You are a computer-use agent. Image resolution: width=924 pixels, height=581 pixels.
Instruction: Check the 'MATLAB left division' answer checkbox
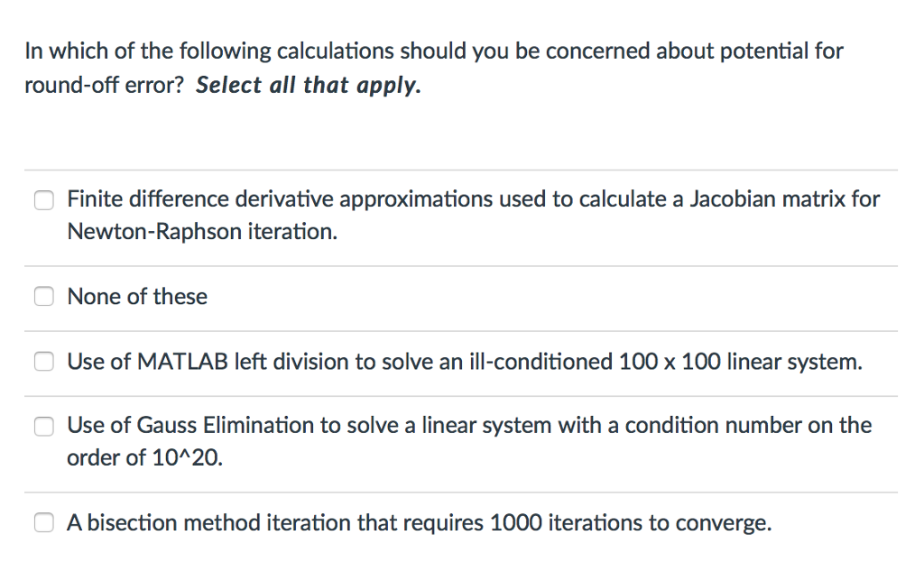(43, 362)
